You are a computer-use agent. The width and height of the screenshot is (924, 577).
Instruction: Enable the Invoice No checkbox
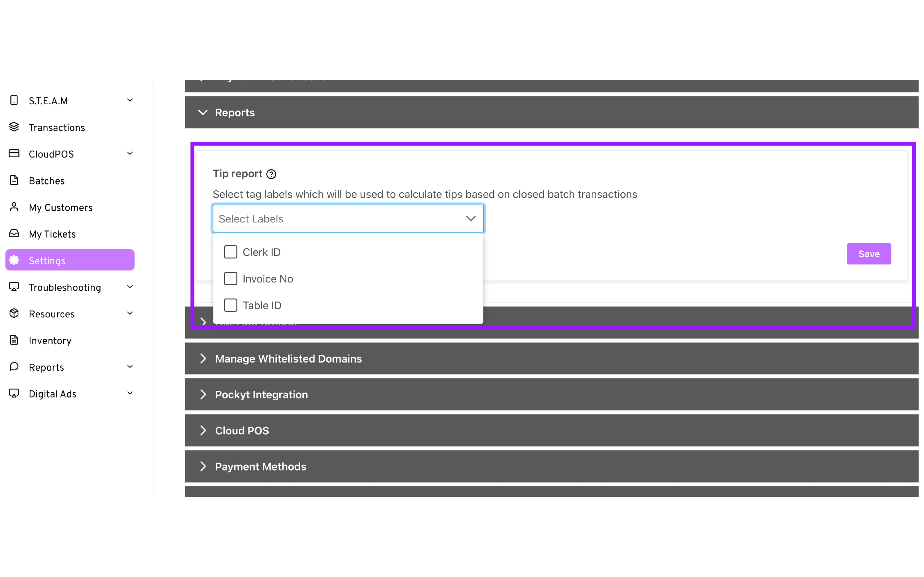(x=231, y=279)
